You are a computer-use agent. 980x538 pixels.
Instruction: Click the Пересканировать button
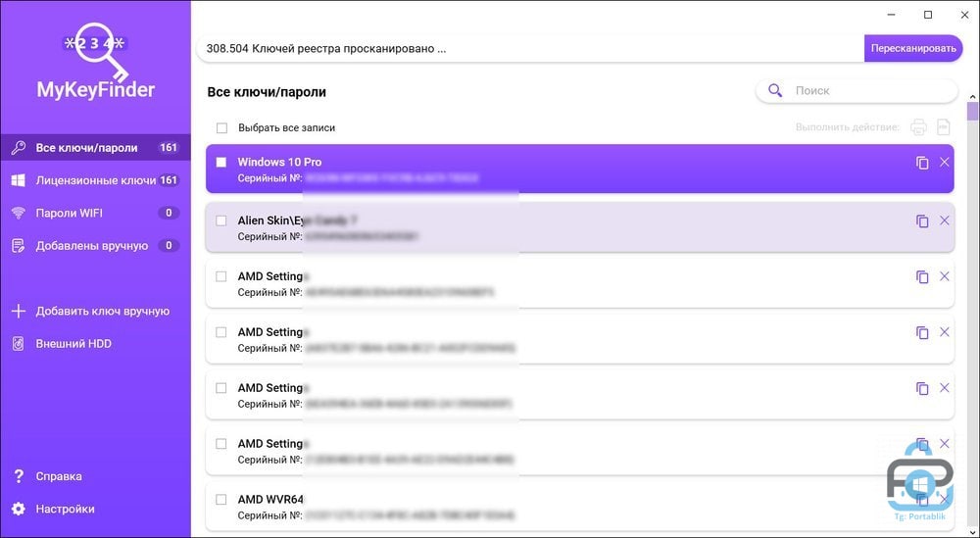[913, 48]
